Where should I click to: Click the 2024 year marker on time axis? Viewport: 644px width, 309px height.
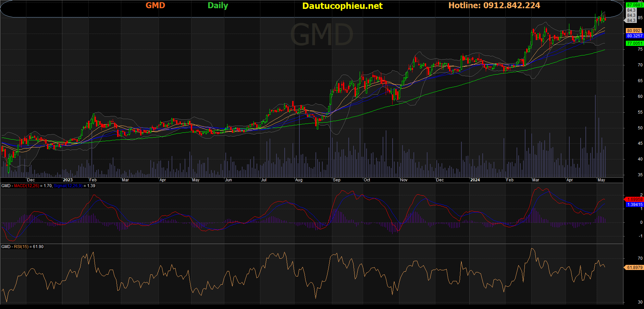pos(475,180)
